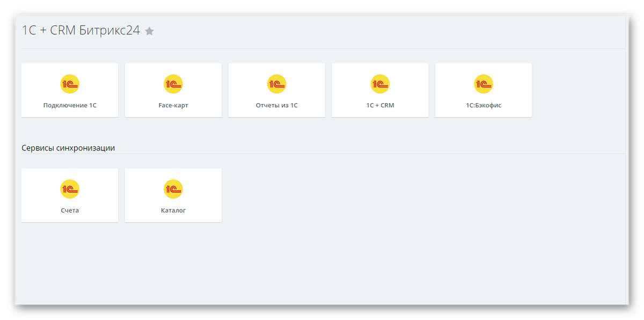Click the Сервисы синхронизации heading
Viewport: 644px width, 320px height.
click(68, 148)
